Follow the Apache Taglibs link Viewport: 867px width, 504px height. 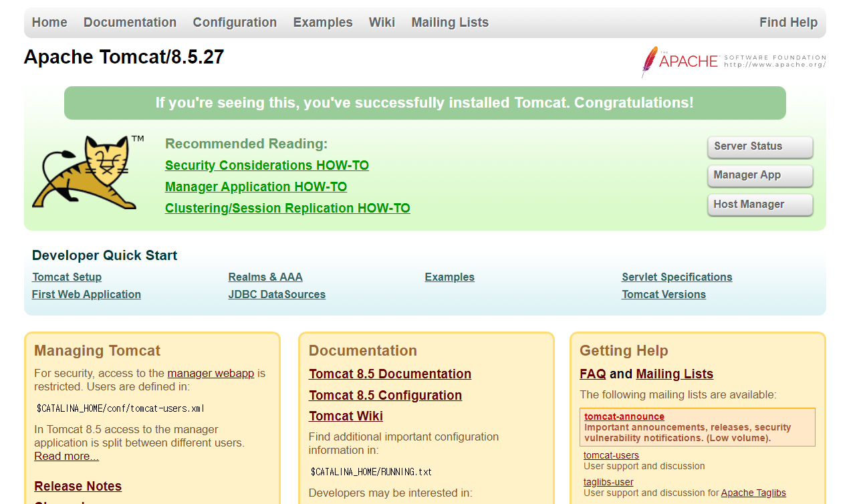[753, 493]
